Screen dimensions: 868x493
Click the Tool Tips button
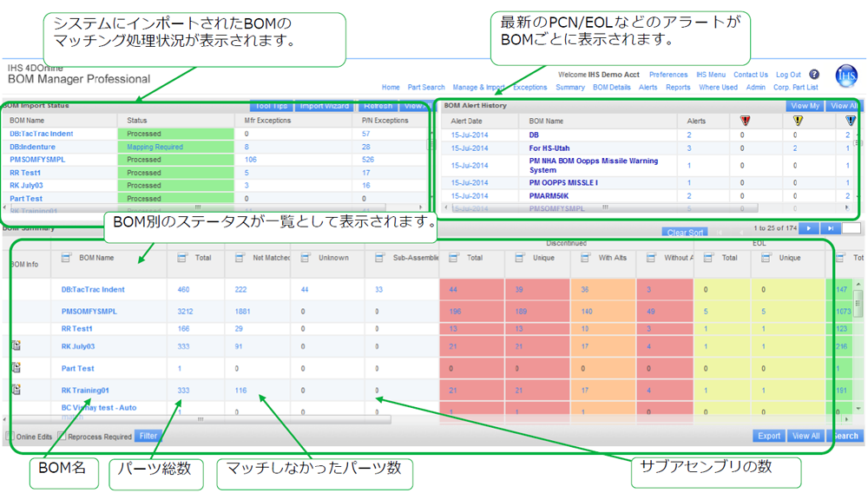(271, 106)
